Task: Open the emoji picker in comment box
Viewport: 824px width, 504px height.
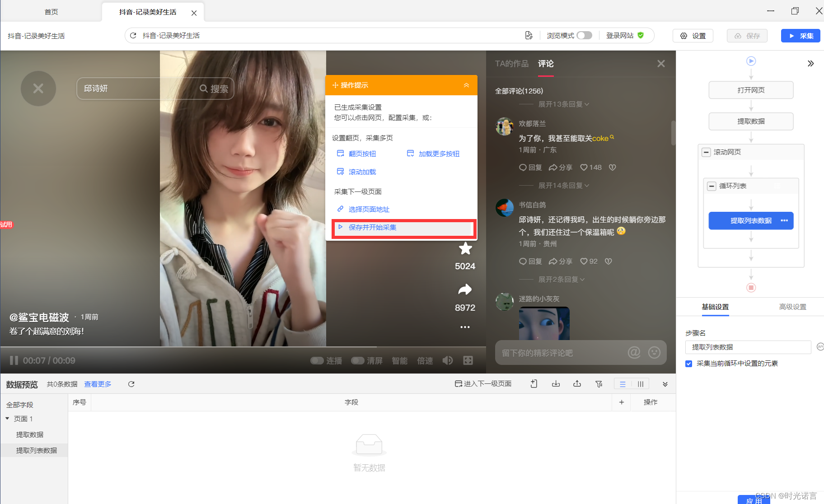Action: 654,352
